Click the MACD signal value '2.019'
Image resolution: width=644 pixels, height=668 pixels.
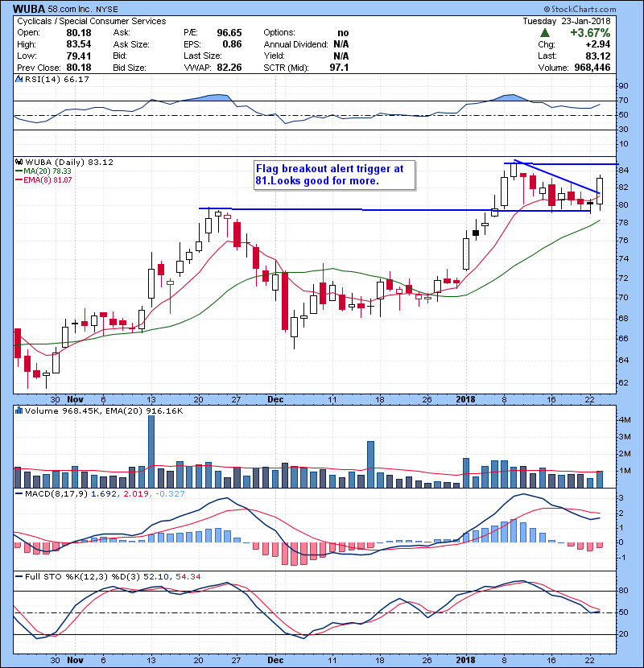point(135,494)
